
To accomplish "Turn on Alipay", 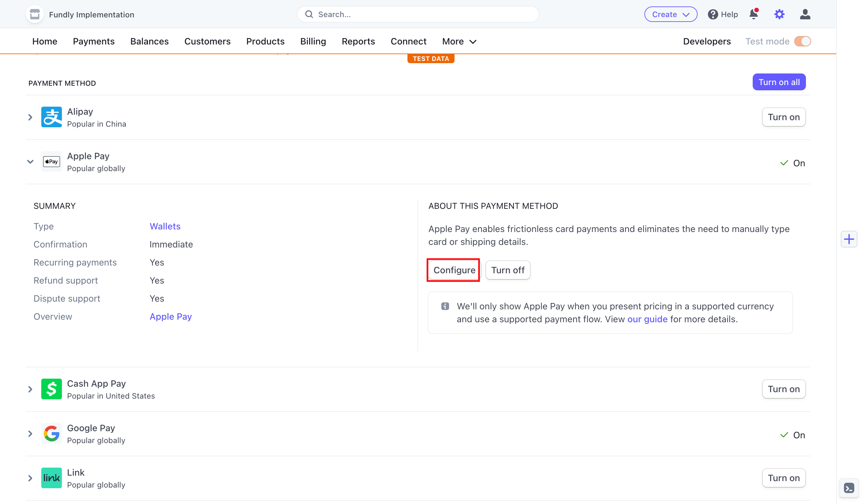I will [783, 117].
